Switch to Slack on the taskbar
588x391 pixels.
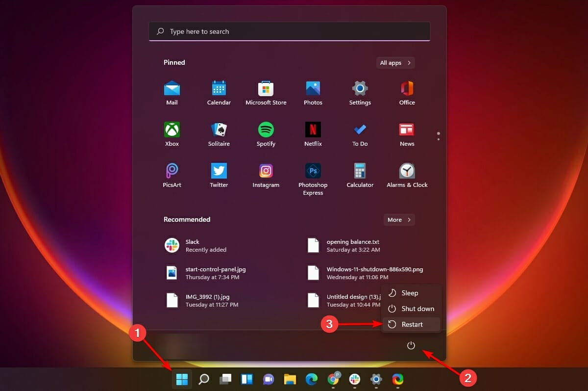pyautogui.click(x=355, y=379)
